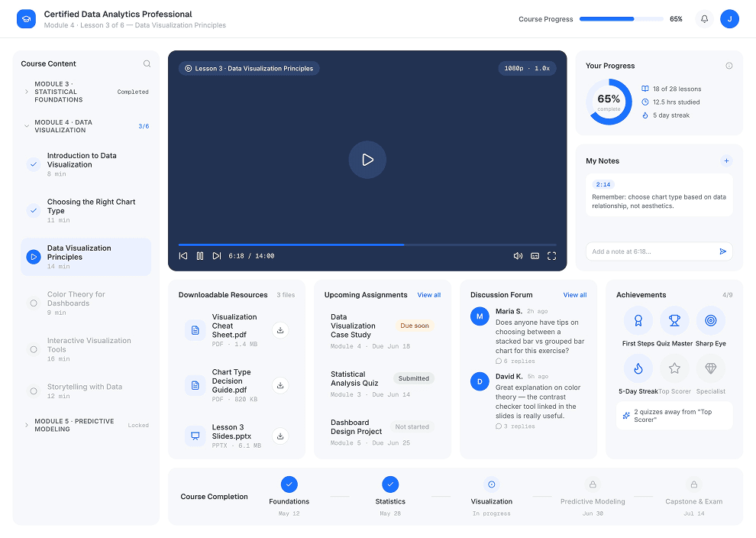756x538 pixels.
Task: Open Data Visualization Case Study assignment
Action: click(x=383, y=331)
